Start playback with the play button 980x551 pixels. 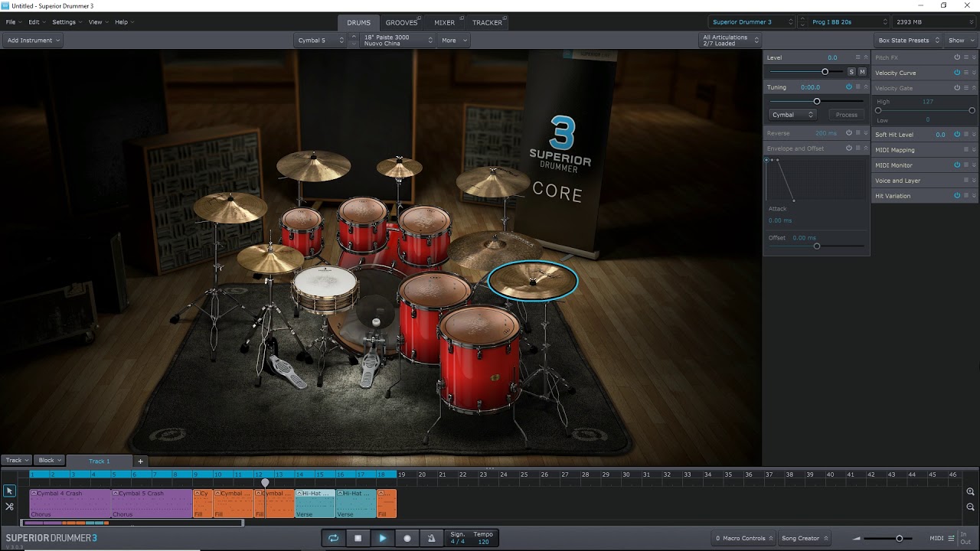(x=383, y=538)
